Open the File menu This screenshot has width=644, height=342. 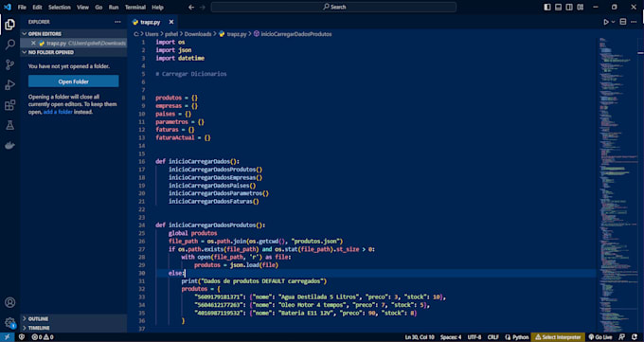coord(22,7)
